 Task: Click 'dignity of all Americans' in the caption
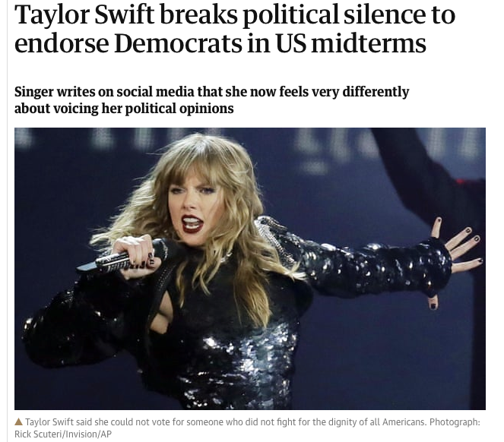point(369,421)
